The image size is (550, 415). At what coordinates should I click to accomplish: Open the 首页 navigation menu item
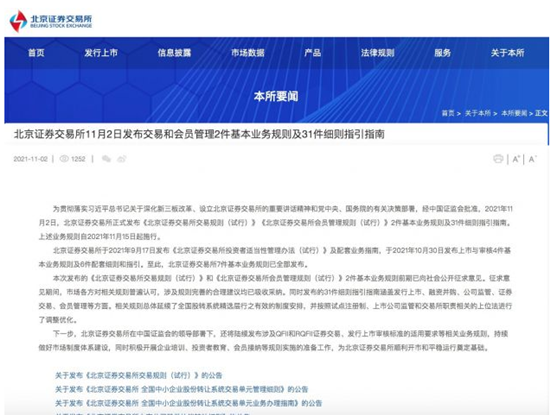coord(36,53)
